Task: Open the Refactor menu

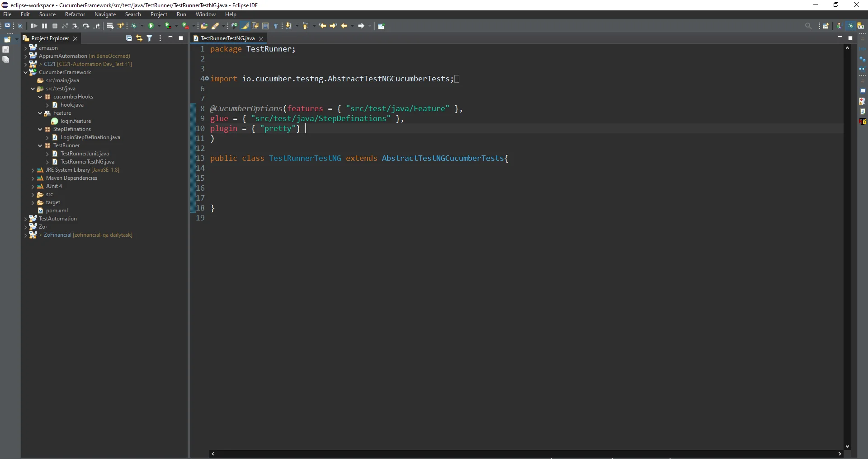Action: 75,14
